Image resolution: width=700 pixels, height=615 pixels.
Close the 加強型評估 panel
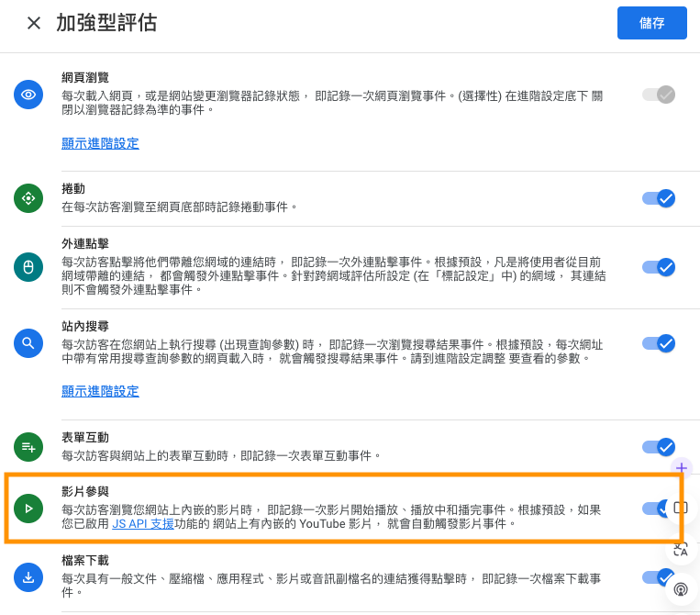pyautogui.click(x=34, y=23)
